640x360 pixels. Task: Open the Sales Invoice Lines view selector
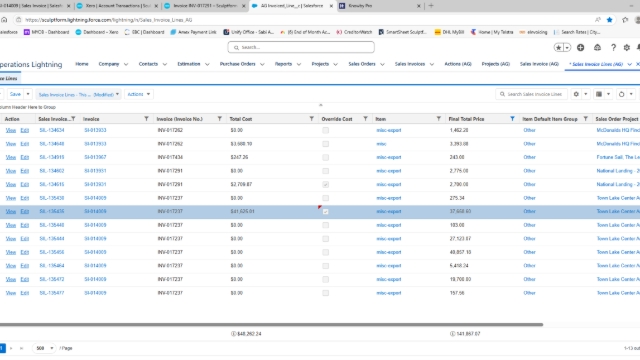(78, 94)
